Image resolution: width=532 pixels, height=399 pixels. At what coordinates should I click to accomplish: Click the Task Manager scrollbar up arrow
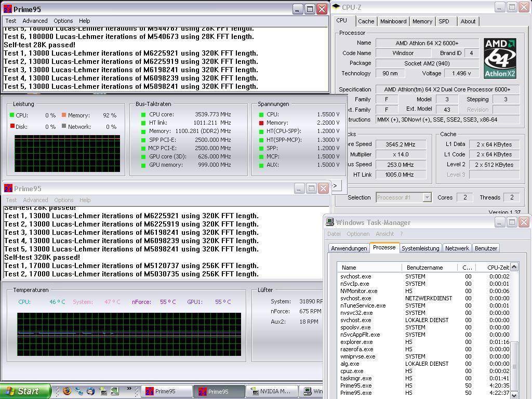point(514,267)
